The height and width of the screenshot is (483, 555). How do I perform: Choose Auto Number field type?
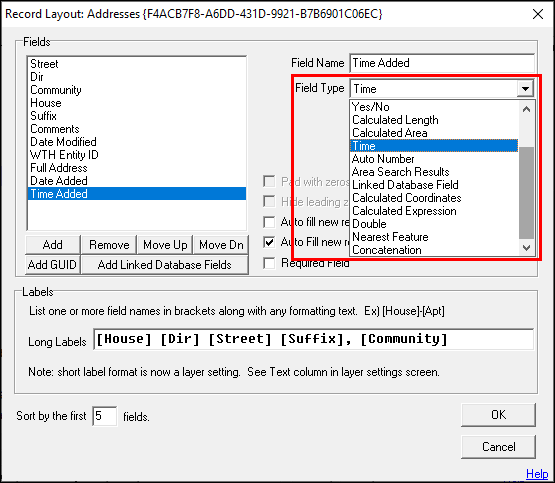click(434, 159)
